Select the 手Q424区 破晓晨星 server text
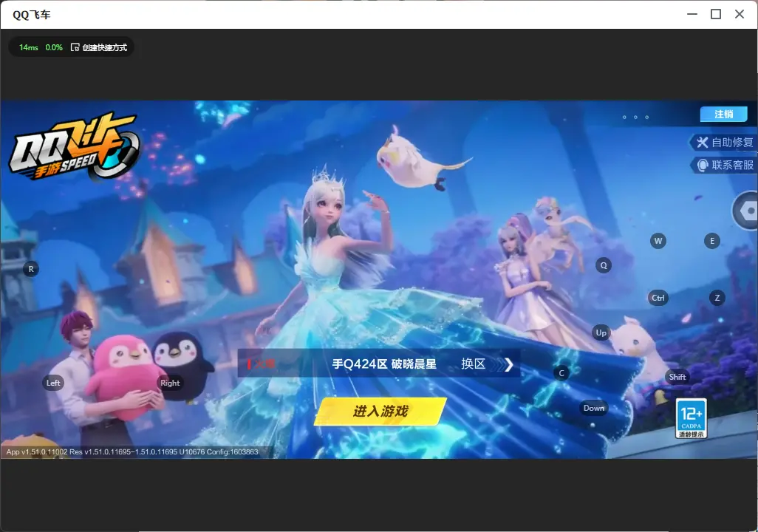 384,364
